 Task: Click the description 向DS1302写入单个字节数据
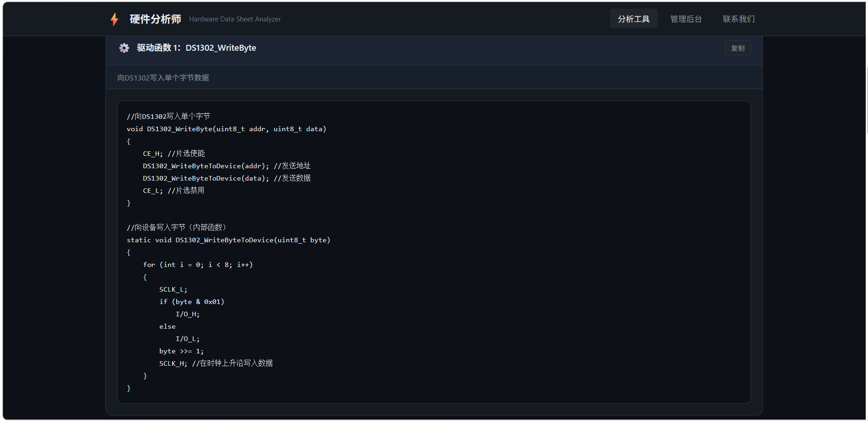(163, 78)
